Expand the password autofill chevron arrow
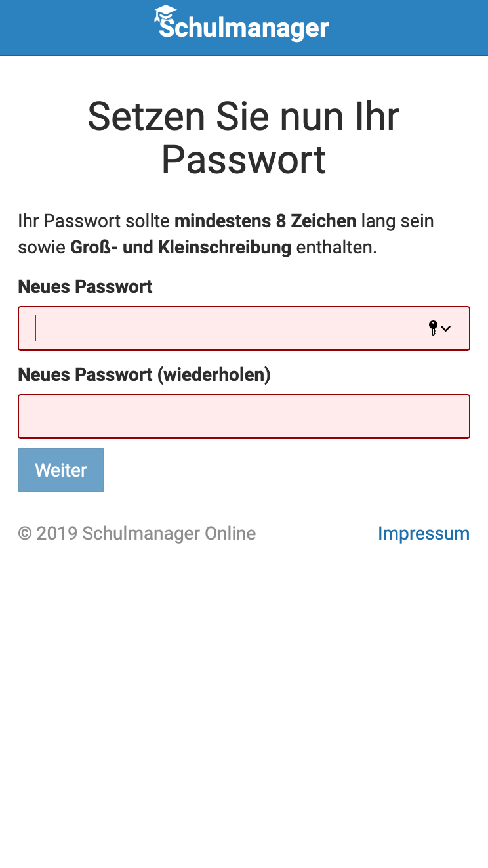The image size is (488, 868). [x=446, y=328]
